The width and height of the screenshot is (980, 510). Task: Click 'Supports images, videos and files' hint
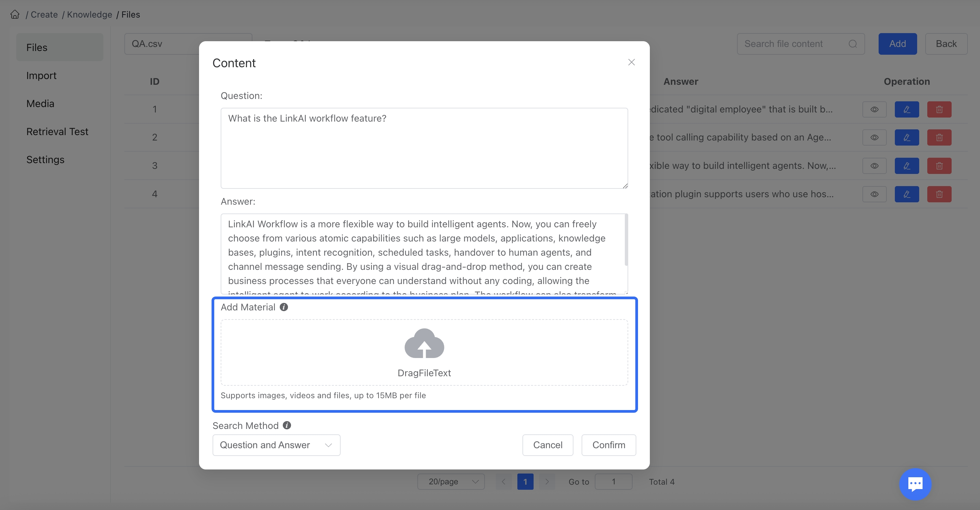[323, 395]
